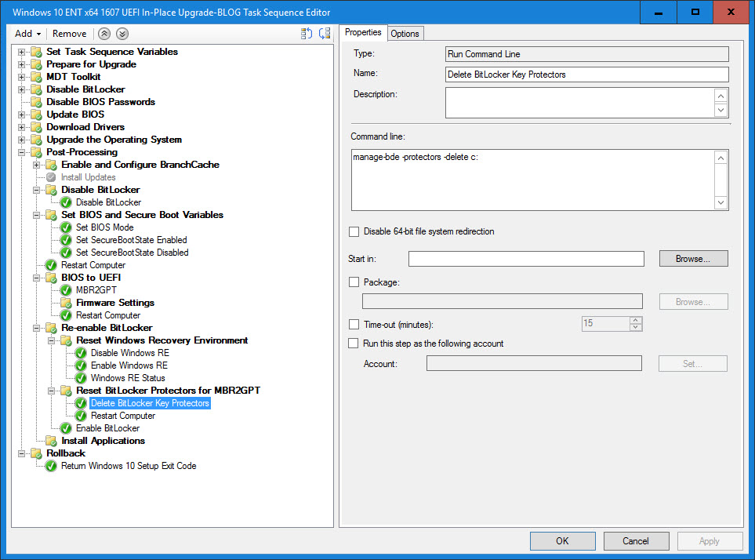Collapse the Post-Processing group
The height and width of the screenshot is (560, 755).
pyautogui.click(x=23, y=152)
